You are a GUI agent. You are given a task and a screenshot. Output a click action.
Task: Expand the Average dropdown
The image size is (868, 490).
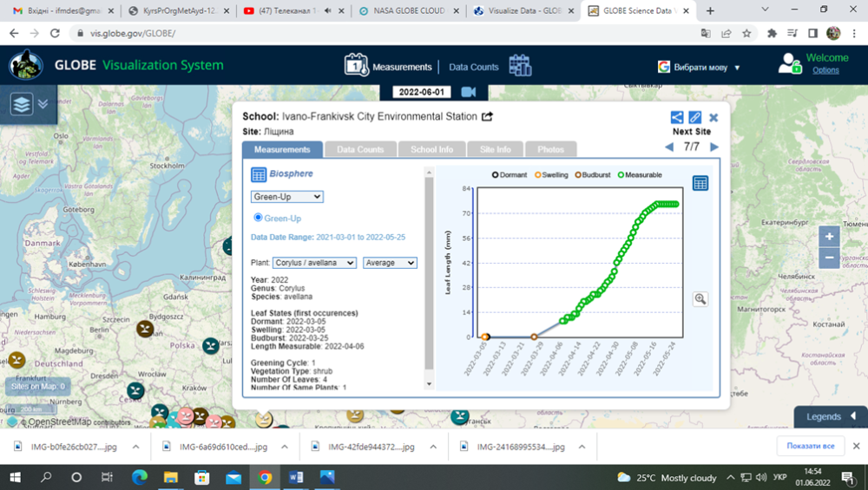click(390, 263)
